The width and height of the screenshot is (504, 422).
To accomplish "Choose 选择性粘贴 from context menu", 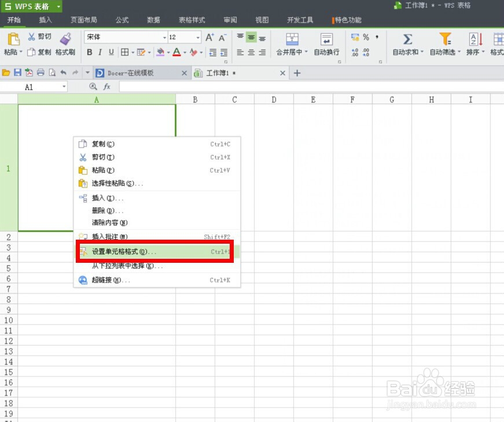I will point(157,184).
